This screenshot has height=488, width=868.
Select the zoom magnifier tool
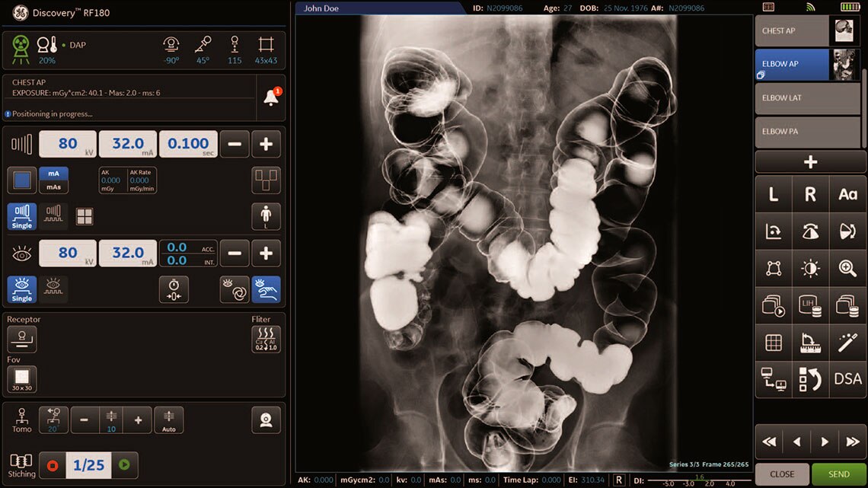pyautogui.click(x=847, y=268)
